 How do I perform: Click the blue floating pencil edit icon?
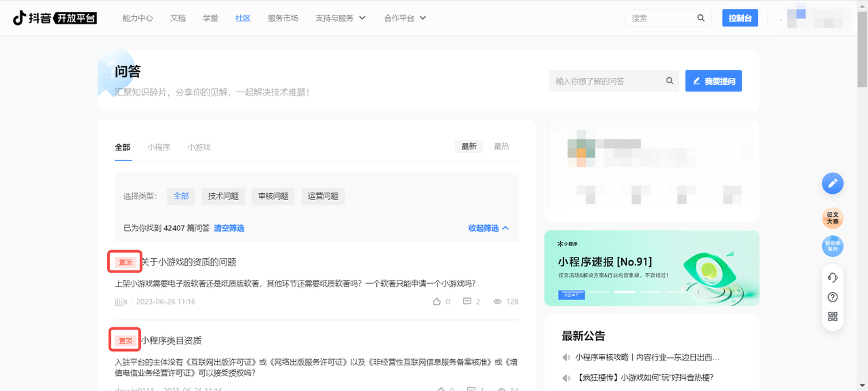[x=833, y=183]
